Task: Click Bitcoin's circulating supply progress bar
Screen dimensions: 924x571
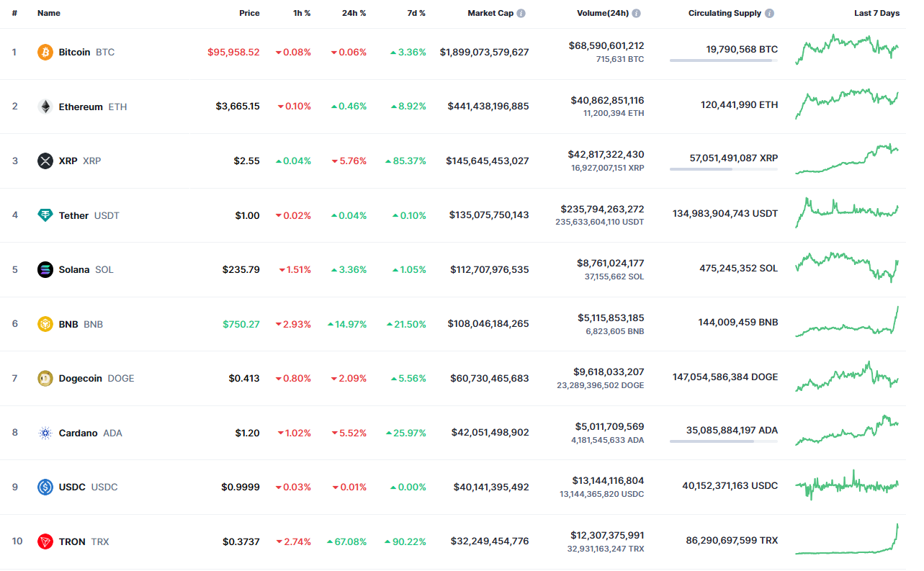Action: (724, 60)
